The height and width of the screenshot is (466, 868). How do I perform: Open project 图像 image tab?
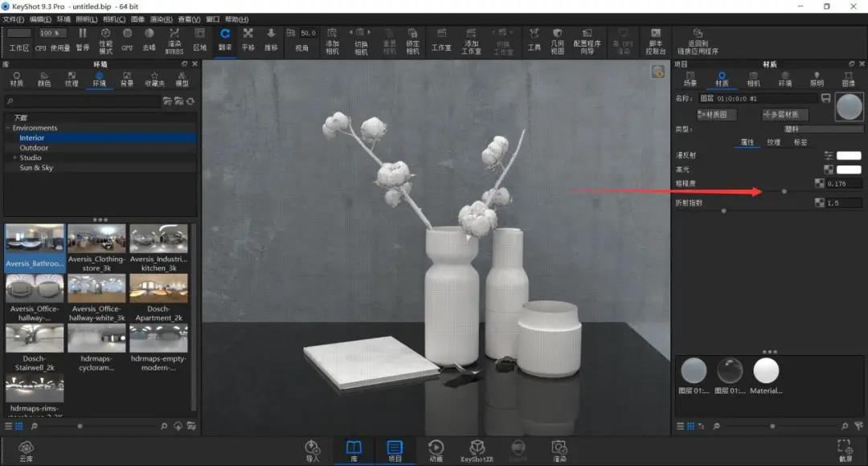click(x=848, y=80)
